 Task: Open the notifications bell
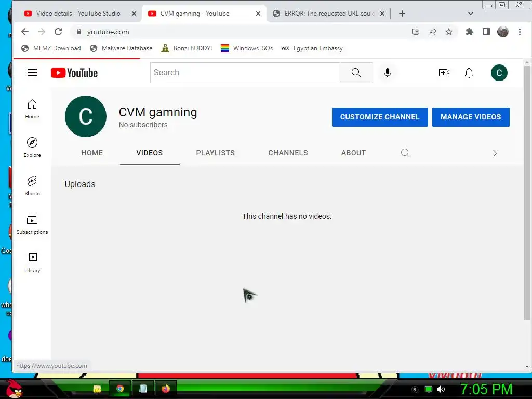click(x=469, y=73)
